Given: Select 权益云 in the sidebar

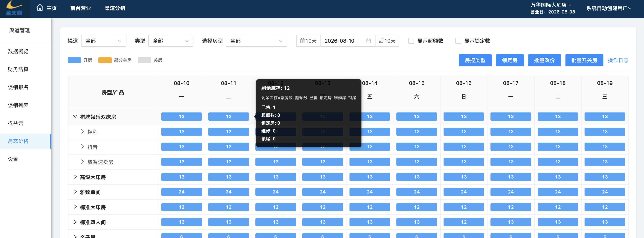Looking at the screenshot, I should (x=25, y=123).
